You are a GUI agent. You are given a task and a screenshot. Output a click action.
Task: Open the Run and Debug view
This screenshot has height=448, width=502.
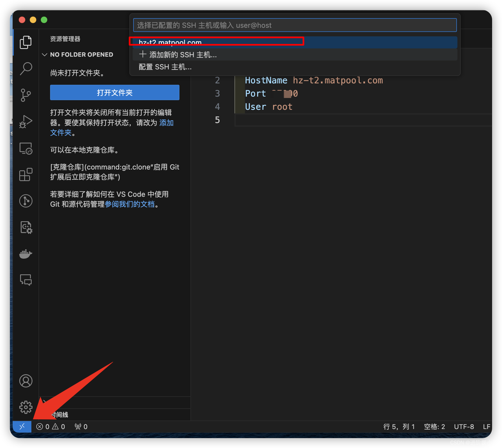tap(26, 122)
